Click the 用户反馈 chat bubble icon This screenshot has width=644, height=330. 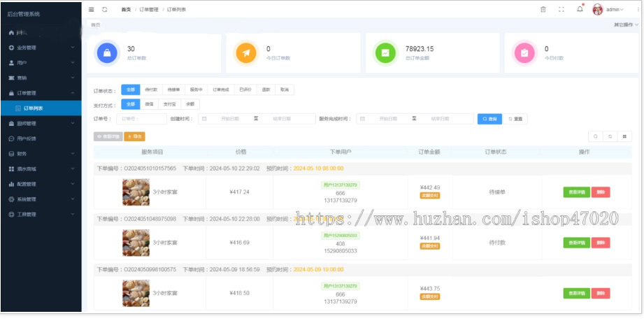pyautogui.click(x=11, y=138)
